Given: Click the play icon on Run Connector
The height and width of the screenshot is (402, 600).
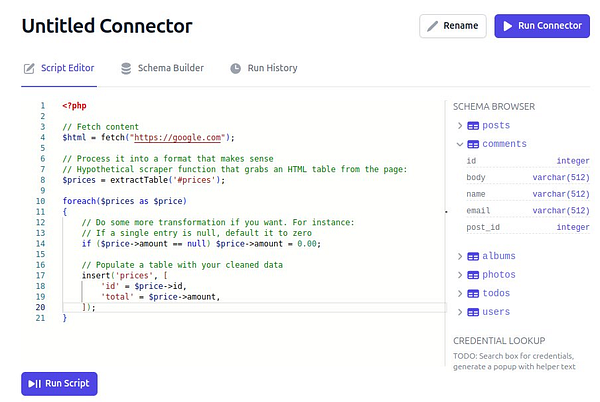Looking at the screenshot, I should pyautogui.click(x=508, y=26).
